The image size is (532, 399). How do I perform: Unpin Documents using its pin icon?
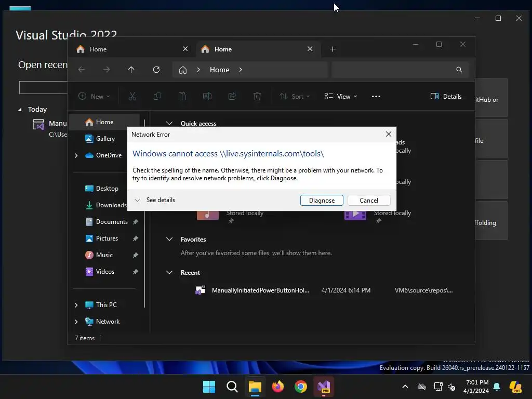pos(136,222)
